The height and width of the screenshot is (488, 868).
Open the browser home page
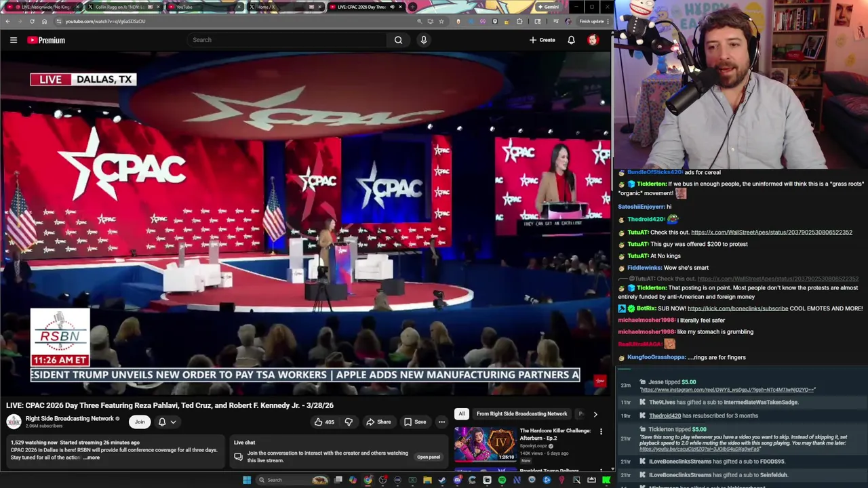(x=44, y=21)
